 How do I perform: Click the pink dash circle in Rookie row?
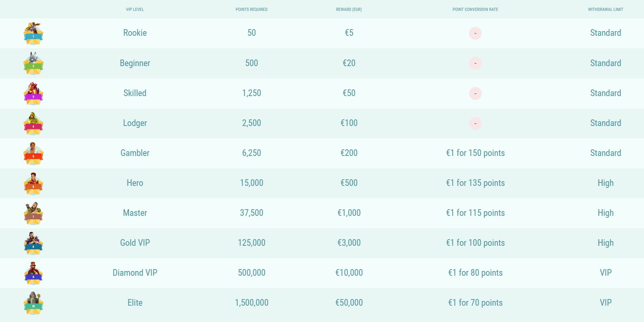tap(475, 33)
